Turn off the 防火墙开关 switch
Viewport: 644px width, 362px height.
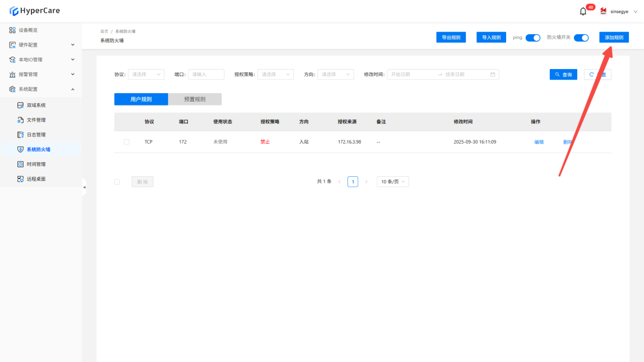coord(581,38)
